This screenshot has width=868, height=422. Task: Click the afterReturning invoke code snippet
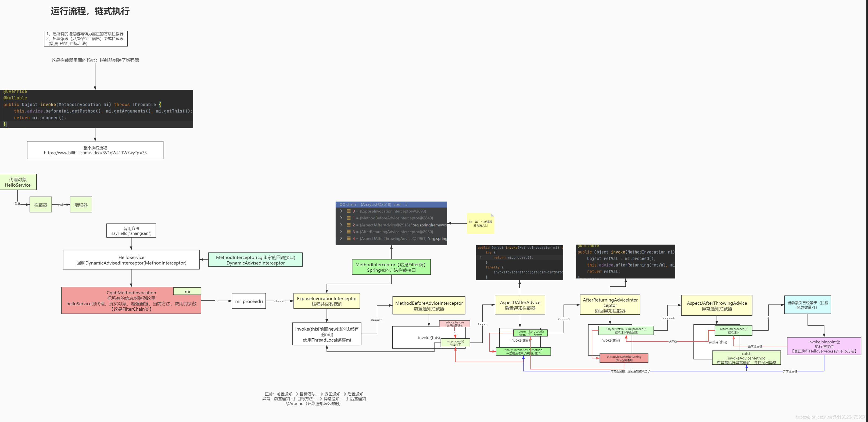(625, 261)
